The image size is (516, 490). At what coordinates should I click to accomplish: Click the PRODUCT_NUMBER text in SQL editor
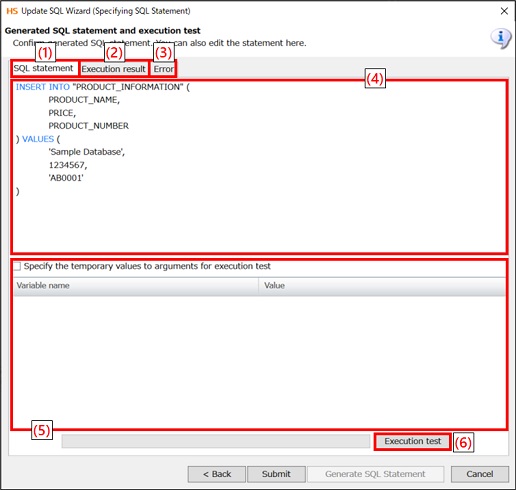pyautogui.click(x=88, y=126)
